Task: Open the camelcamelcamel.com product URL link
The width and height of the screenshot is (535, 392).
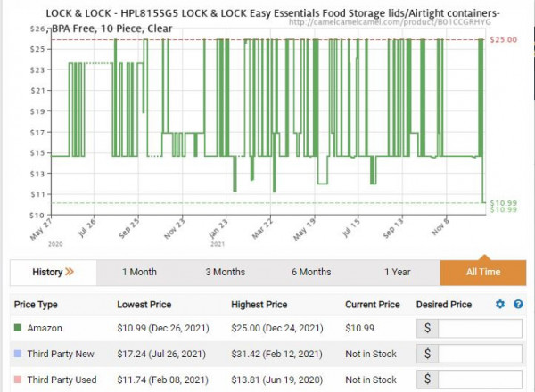Action: point(390,22)
